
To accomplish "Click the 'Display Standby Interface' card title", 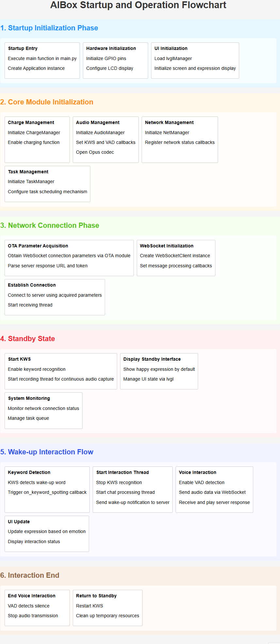I will pos(152,359).
